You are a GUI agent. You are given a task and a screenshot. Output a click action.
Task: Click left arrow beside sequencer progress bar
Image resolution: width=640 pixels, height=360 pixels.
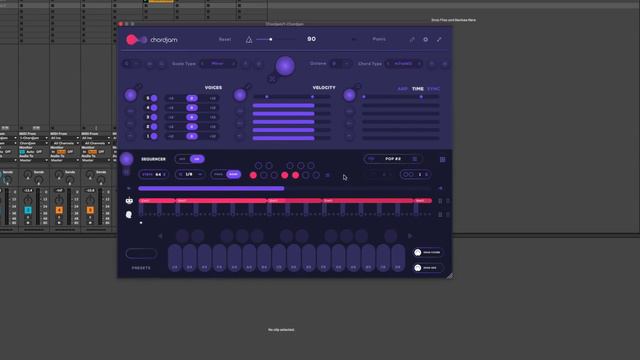129,188
